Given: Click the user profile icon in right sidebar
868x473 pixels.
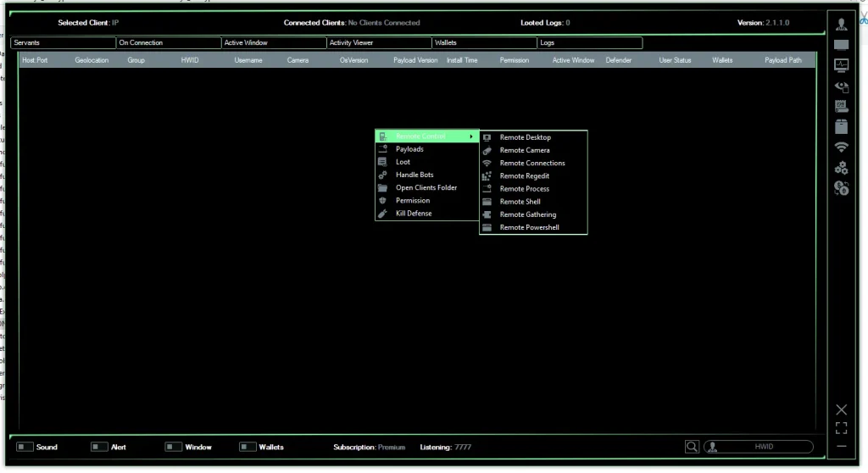Looking at the screenshot, I should 841,24.
